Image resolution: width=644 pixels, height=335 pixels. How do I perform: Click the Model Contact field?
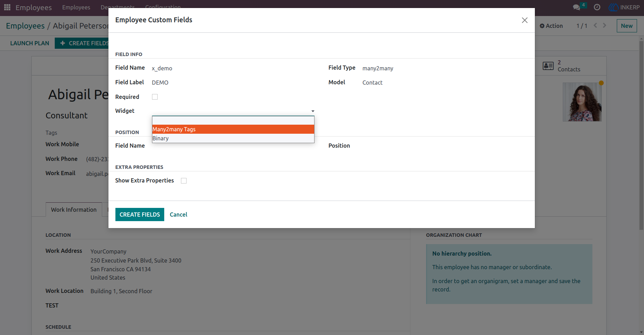point(372,83)
